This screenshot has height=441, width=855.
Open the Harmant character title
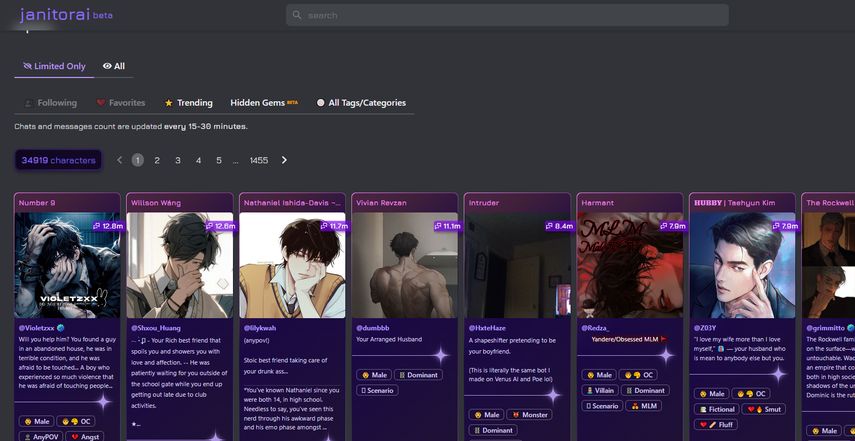coord(598,203)
